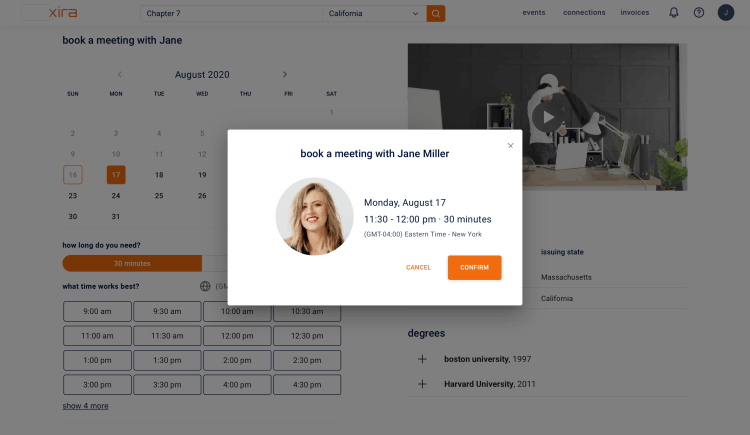Expand the Harvard University degree entry

[x=422, y=384]
